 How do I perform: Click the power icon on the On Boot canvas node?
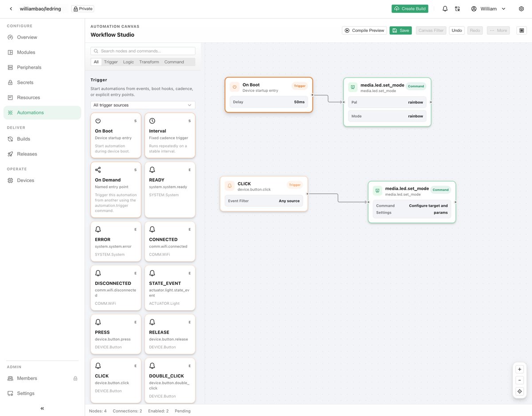(235, 87)
